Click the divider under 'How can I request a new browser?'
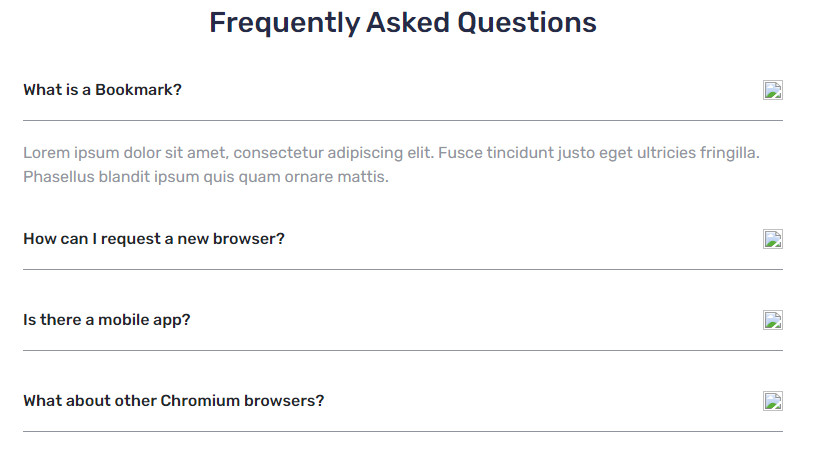This screenshot has height=455, width=814. pyautogui.click(x=403, y=270)
